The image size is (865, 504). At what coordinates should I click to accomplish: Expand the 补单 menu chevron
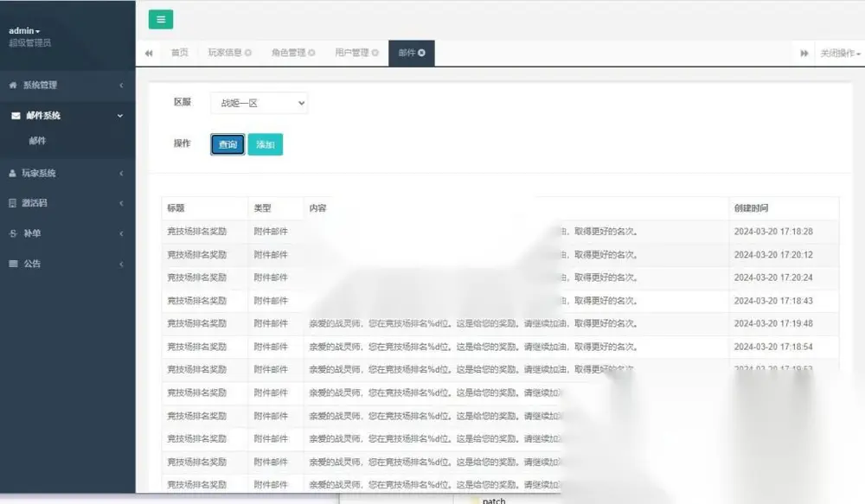(x=121, y=233)
